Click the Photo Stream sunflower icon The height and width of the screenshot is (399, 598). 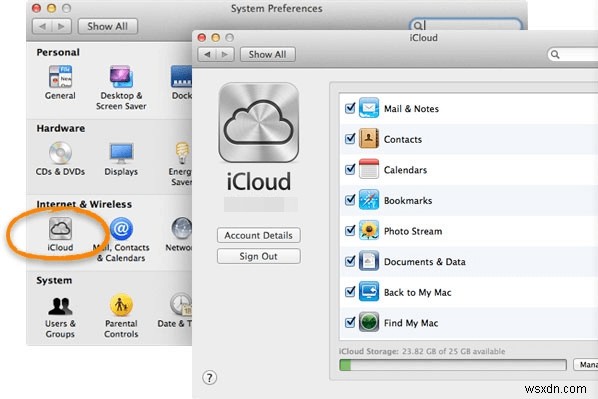click(x=368, y=230)
